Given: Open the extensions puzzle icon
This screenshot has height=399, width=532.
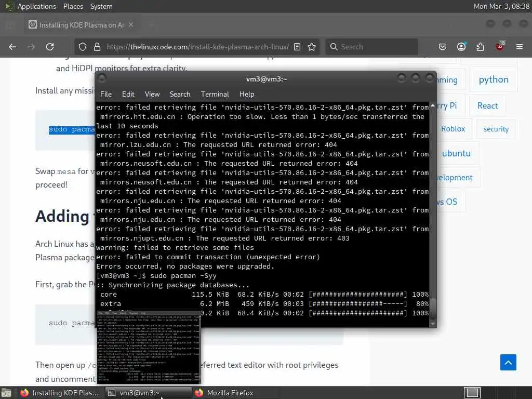Looking at the screenshot, I should 480,47.
